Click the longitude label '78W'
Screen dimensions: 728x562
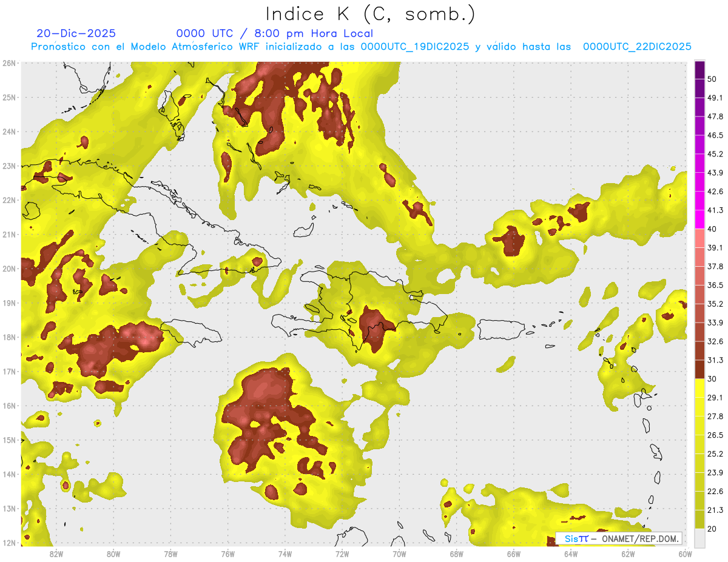170,554
